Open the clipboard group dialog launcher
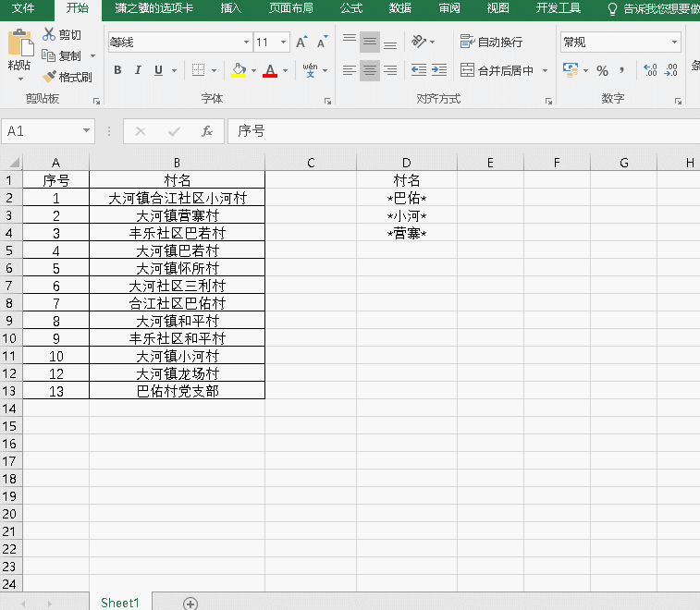Viewport: 700px width, 610px height. point(96,102)
